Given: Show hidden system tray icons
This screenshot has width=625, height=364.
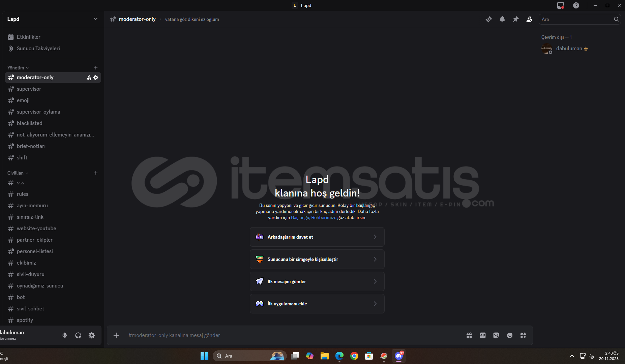Looking at the screenshot, I should tap(572, 356).
